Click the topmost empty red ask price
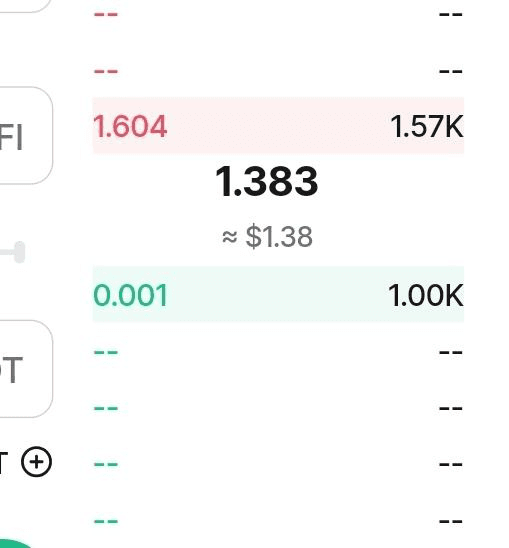This screenshot has height=548, width=509. [x=106, y=14]
